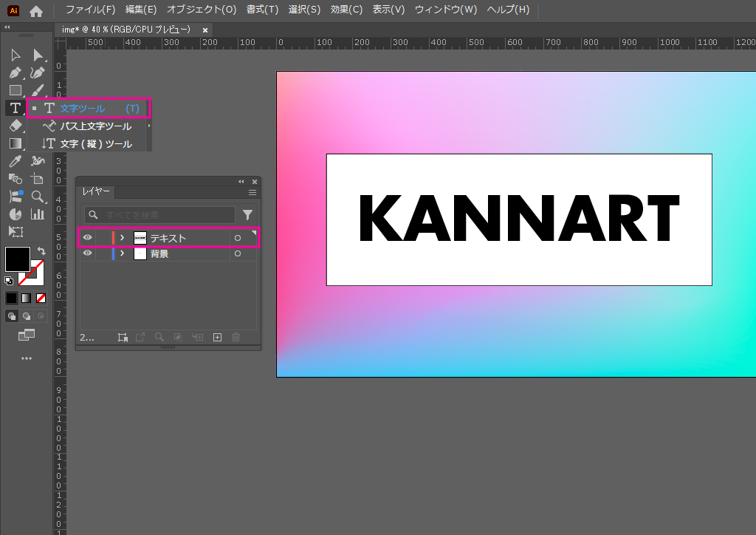Select the Direct Selection tool

point(38,55)
